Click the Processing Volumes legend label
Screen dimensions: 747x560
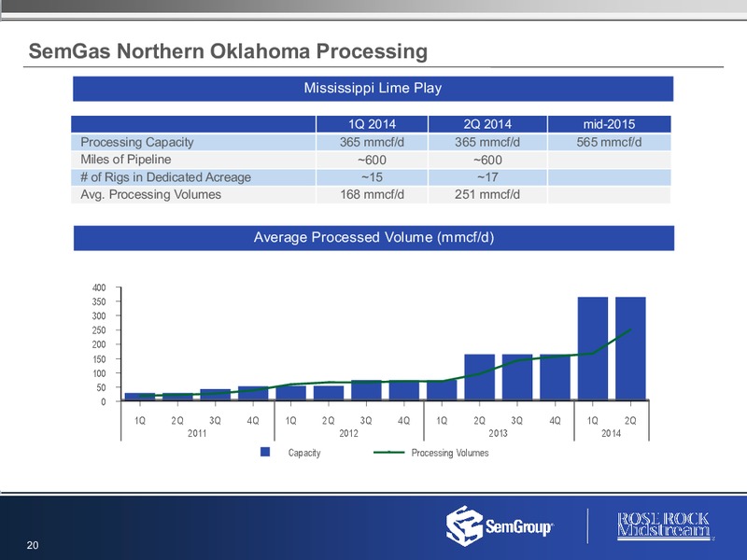click(450, 453)
